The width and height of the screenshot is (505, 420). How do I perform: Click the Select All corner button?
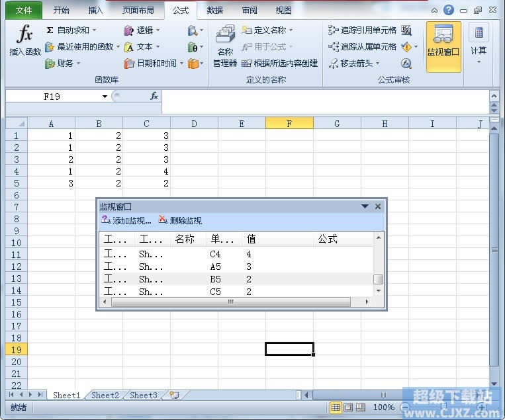(x=17, y=124)
